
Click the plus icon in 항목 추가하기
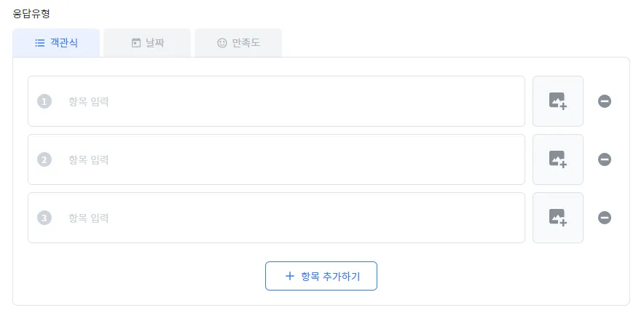[x=289, y=276]
